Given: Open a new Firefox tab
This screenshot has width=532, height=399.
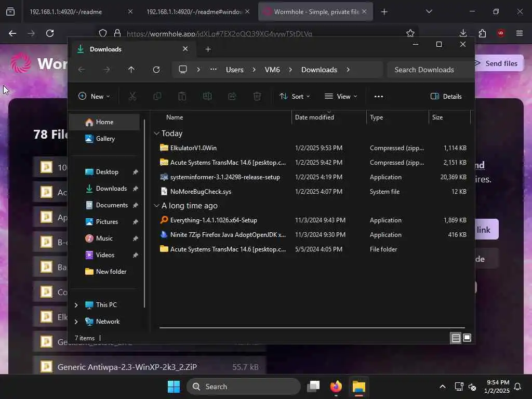Looking at the screenshot, I should pos(384,12).
